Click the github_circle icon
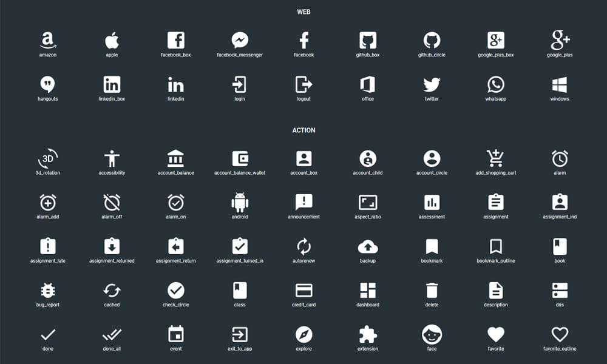Screen dimensions: 607x364 [432, 40]
